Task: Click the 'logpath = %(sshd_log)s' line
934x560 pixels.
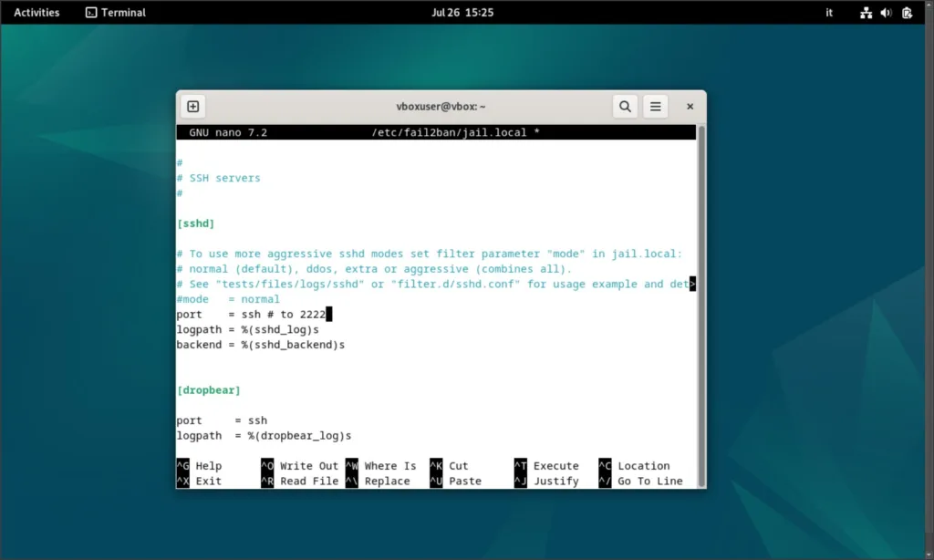Action: tap(248, 329)
